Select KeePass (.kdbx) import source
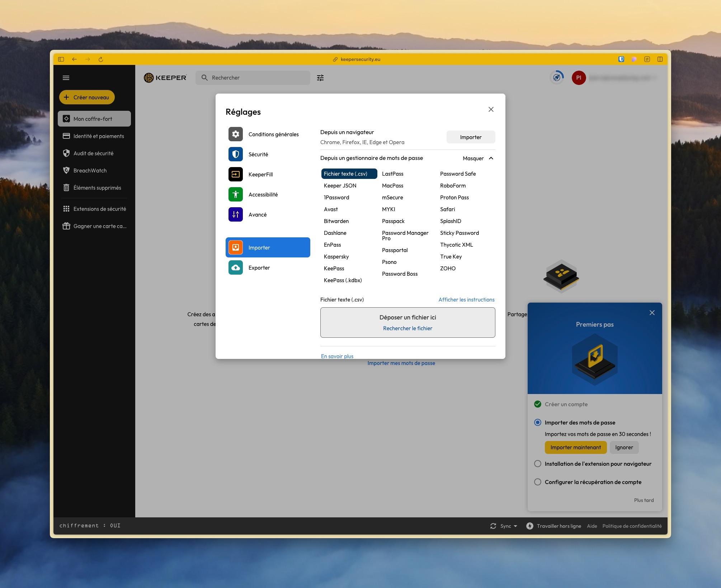 (x=343, y=280)
